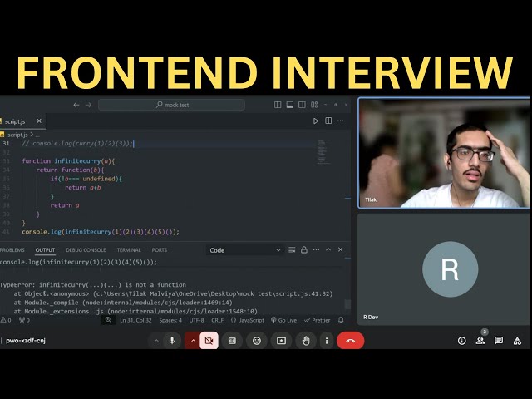The image size is (532, 399).
Task: Clear the output with the list icon
Action: 292,250
